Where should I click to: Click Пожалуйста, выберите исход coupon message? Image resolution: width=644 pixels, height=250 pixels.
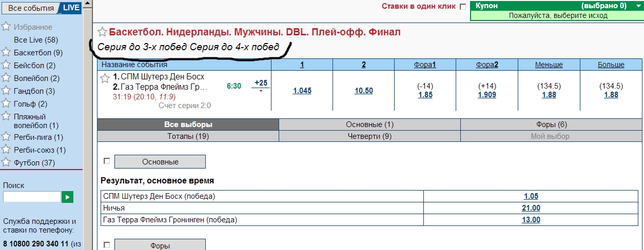pos(558,16)
